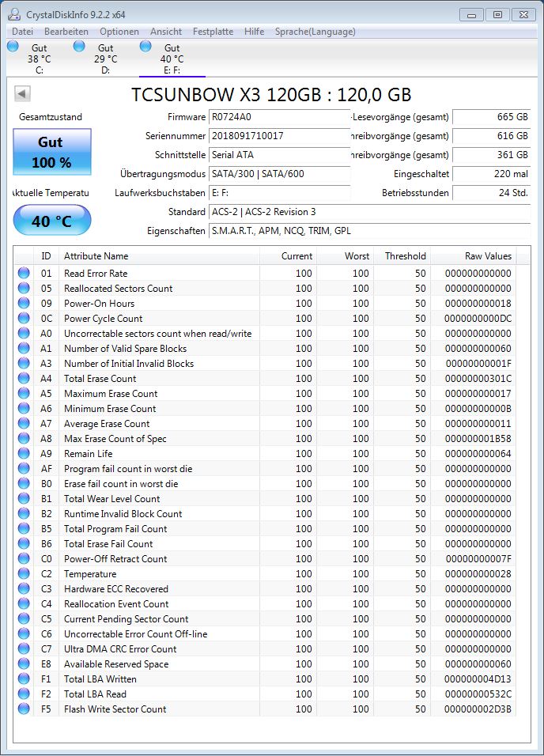This screenshot has height=756, width=544.
Task: Click the status orb for Ultra DMA CRC Error Count
Action: (x=24, y=648)
